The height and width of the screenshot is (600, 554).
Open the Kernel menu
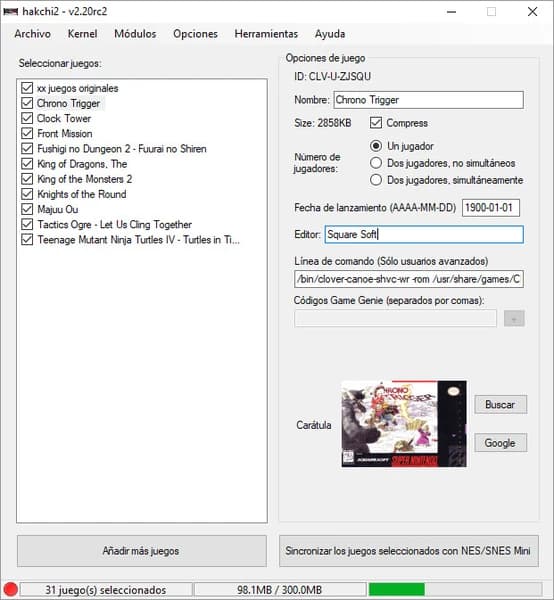click(x=82, y=34)
